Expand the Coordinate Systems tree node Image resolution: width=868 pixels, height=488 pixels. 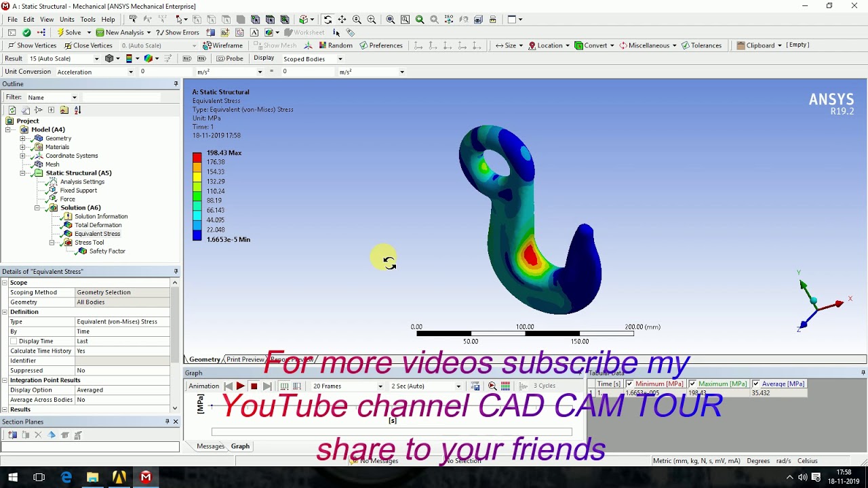pyautogui.click(x=22, y=156)
